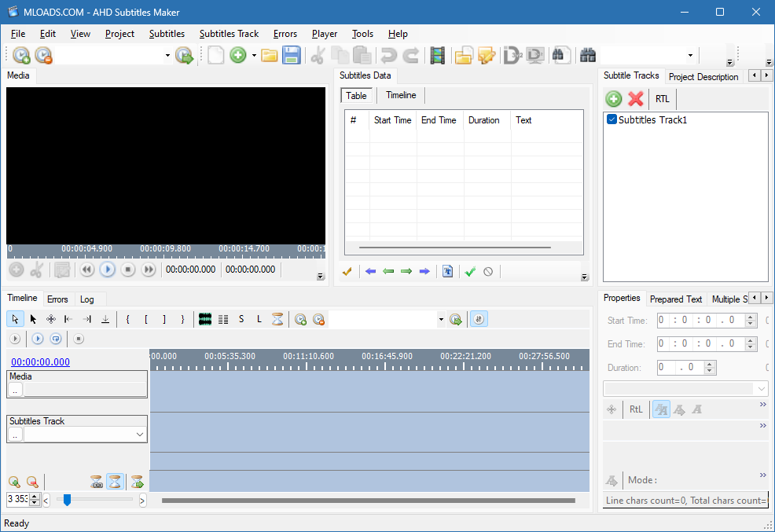Image resolution: width=775 pixels, height=532 pixels.
Task: Click the green left arrow under the subtitles table
Action: point(388,271)
